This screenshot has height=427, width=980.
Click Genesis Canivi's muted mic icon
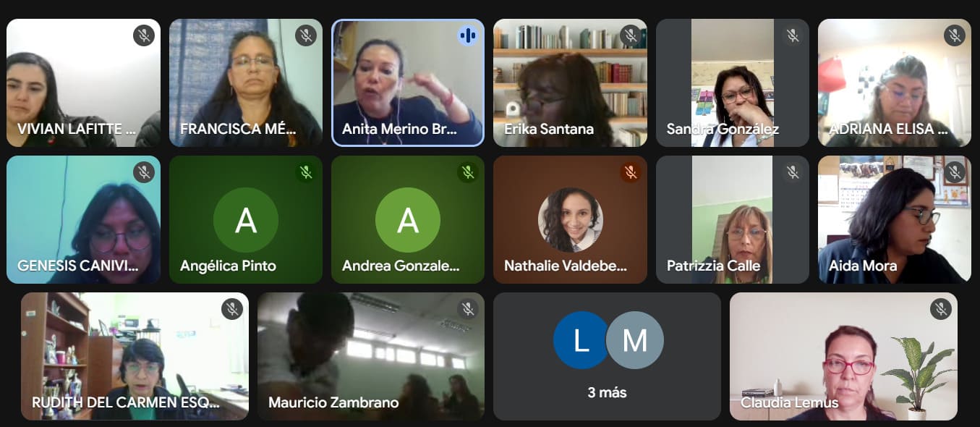pos(144,172)
